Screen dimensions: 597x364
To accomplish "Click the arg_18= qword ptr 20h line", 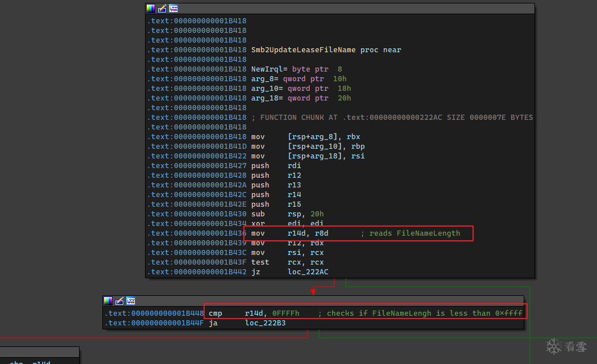I will coord(301,98).
